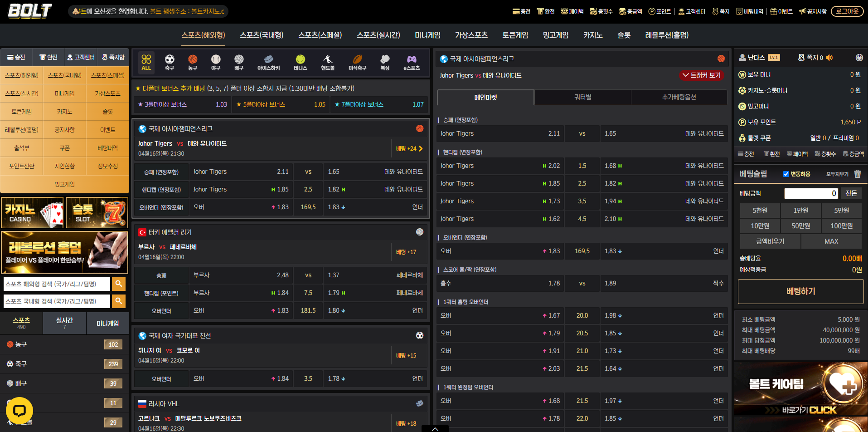Expand 베팅 +24 more bets for Johor Tigers
Screen dimensions: 868x432
409,148
